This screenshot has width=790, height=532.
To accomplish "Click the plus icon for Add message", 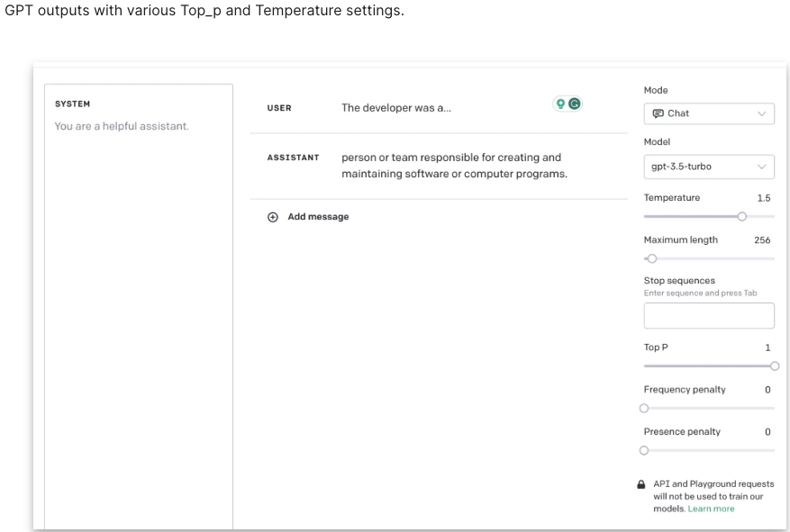I will point(272,217).
